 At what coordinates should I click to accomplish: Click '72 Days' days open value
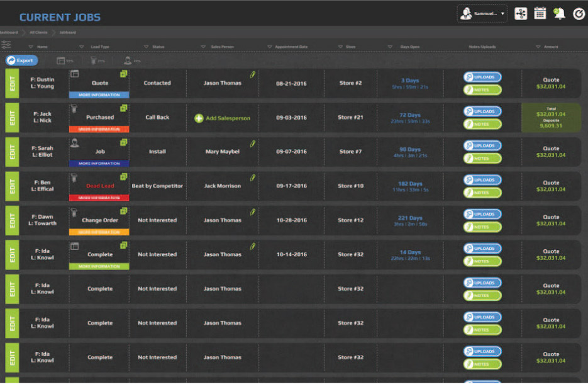coord(410,115)
